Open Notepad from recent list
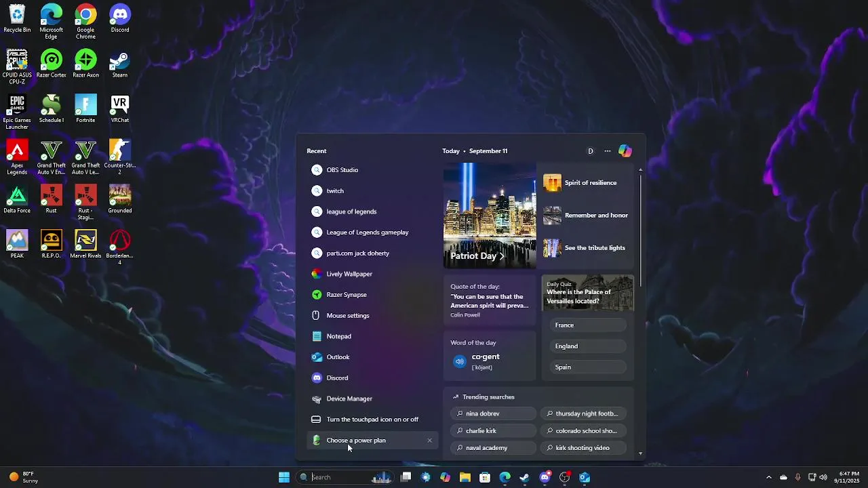 (372, 336)
